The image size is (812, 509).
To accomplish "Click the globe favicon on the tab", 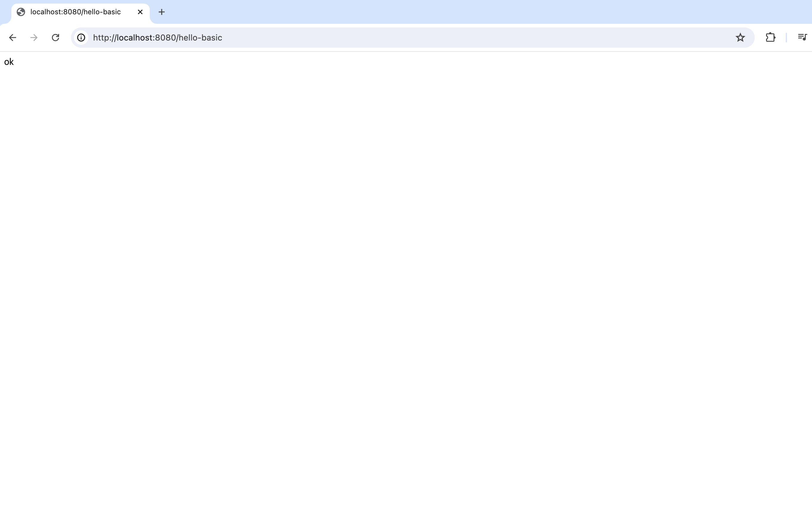I will [x=21, y=12].
